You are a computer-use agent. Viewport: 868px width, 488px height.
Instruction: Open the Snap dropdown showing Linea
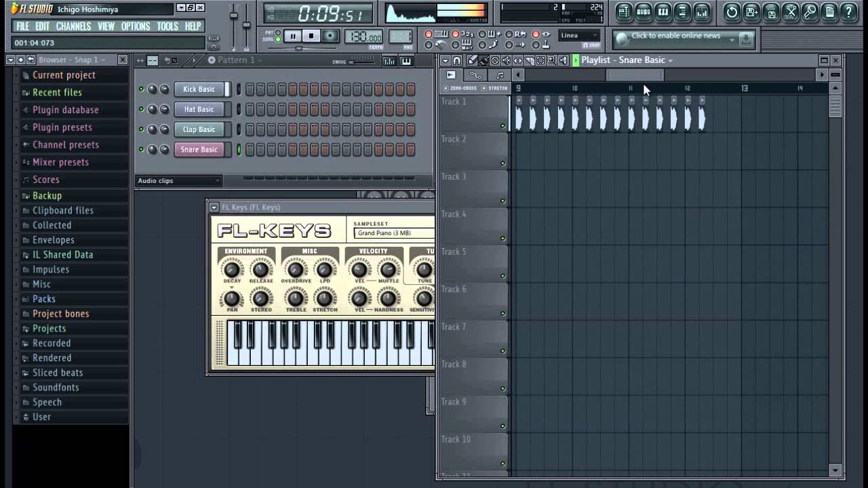[580, 35]
